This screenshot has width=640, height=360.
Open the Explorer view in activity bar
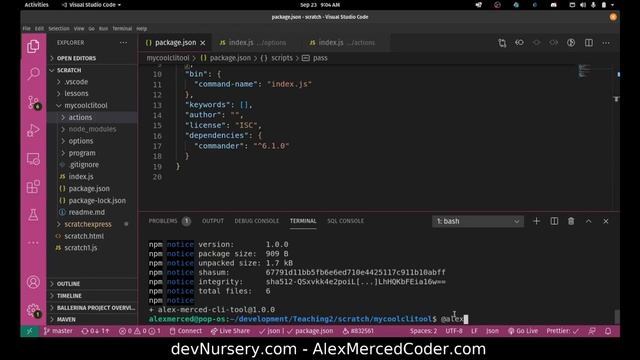tap(33, 47)
